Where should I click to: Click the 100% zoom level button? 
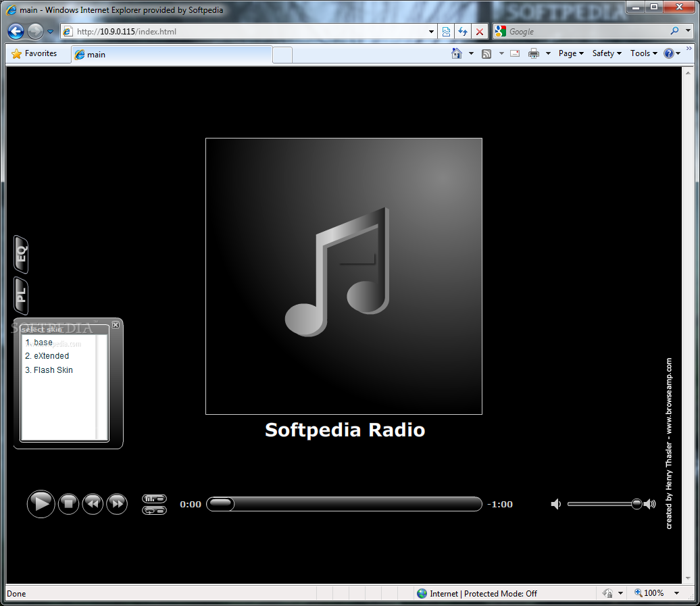point(649,593)
